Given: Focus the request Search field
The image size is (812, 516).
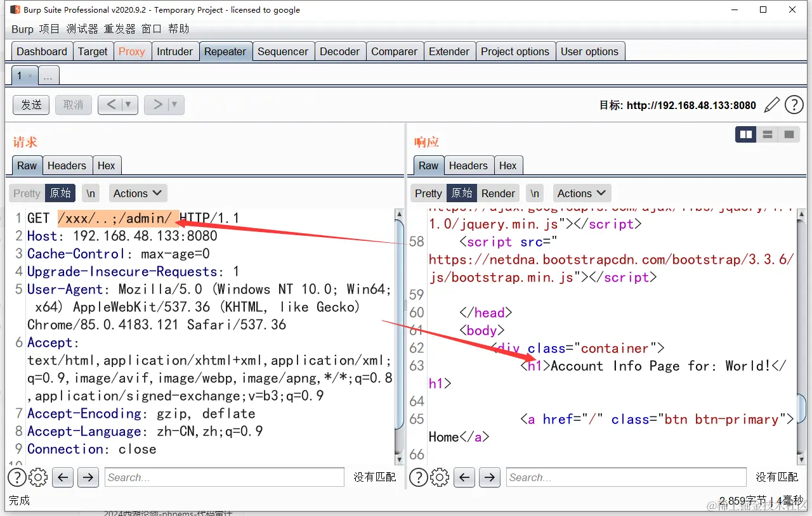Looking at the screenshot, I should (x=225, y=477).
